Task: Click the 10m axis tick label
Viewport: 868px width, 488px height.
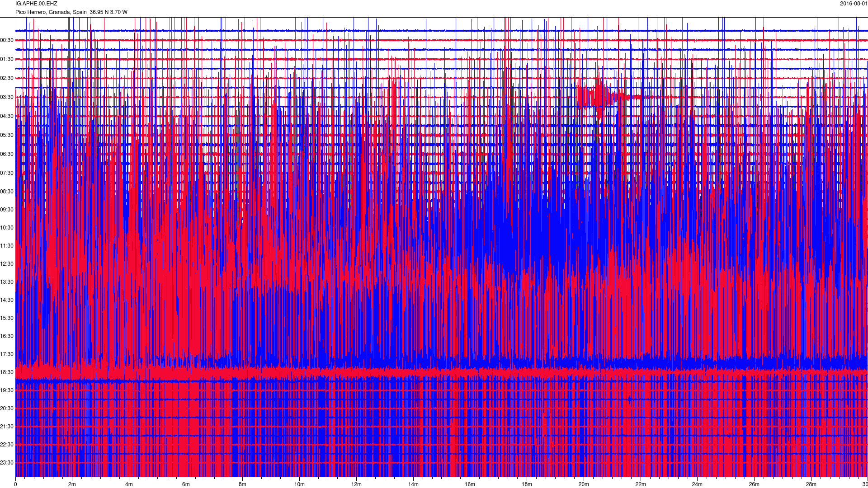Action: click(299, 484)
